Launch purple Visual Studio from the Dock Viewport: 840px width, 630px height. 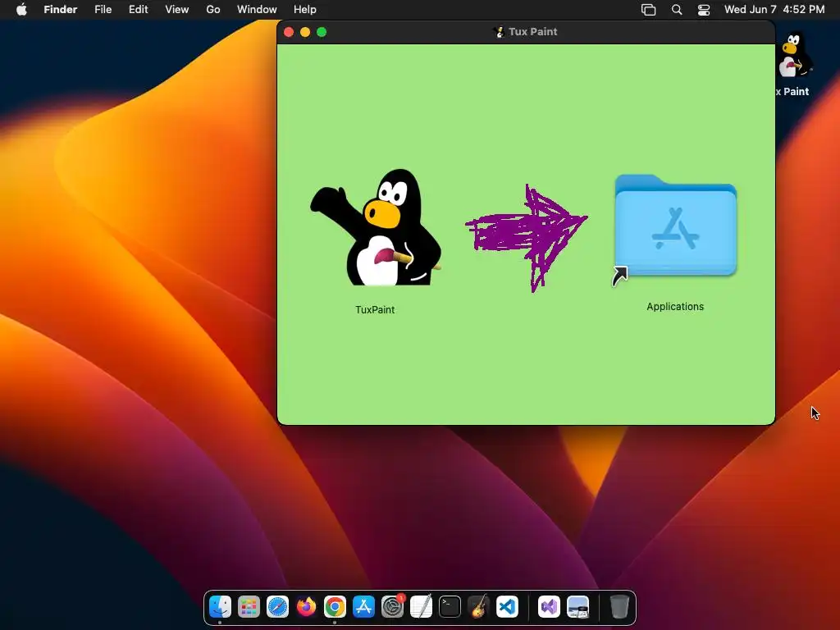point(549,607)
